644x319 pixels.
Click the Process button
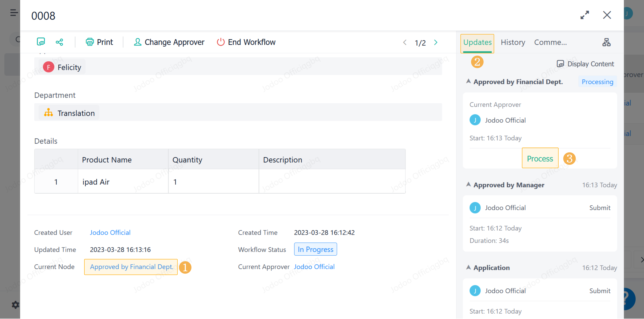click(x=540, y=158)
